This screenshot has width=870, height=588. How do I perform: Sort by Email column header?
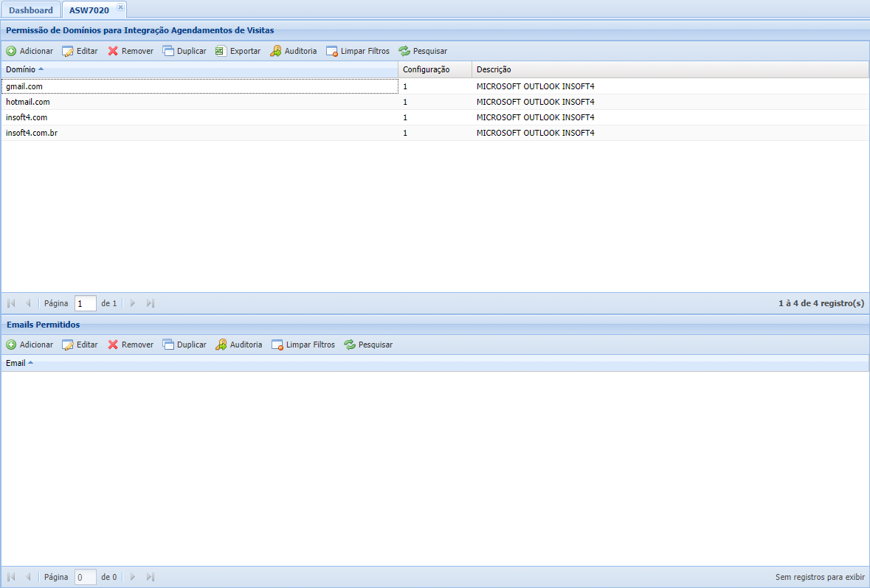tap(435, 363)
